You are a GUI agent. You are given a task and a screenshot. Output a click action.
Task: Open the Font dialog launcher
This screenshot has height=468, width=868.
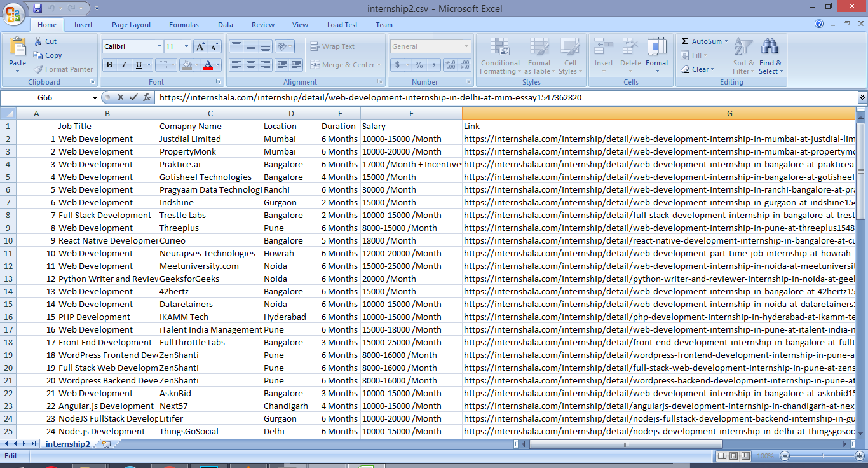coord(219,82)
